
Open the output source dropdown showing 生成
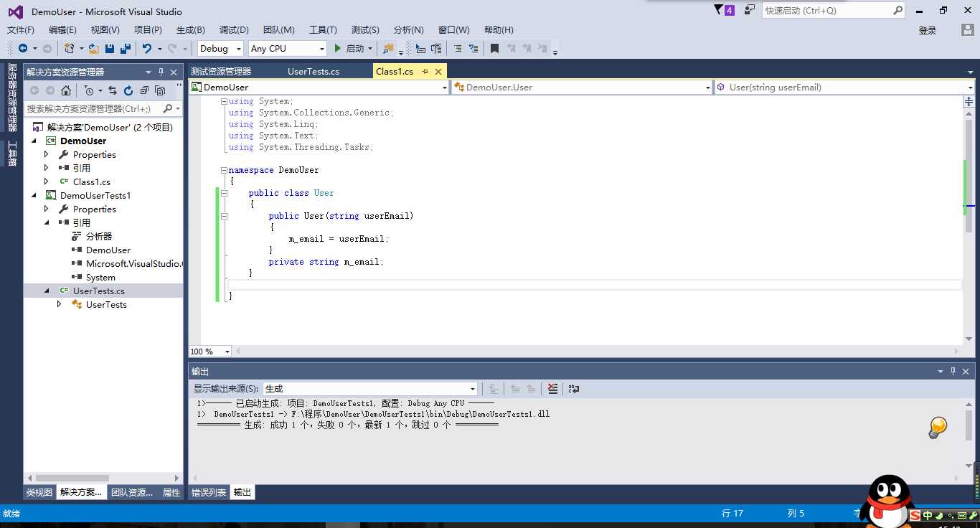point(369,388)
